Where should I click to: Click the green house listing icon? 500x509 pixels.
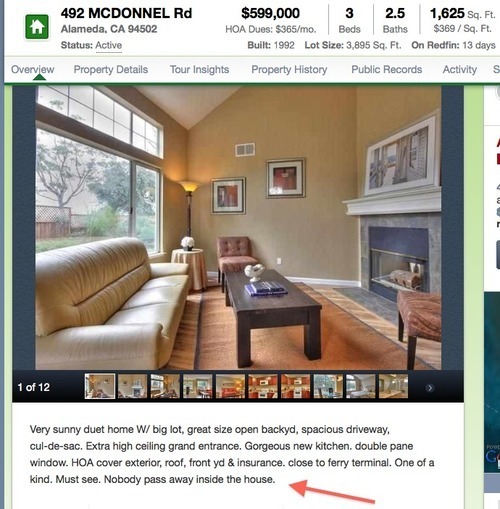click(x=37, y=27)
